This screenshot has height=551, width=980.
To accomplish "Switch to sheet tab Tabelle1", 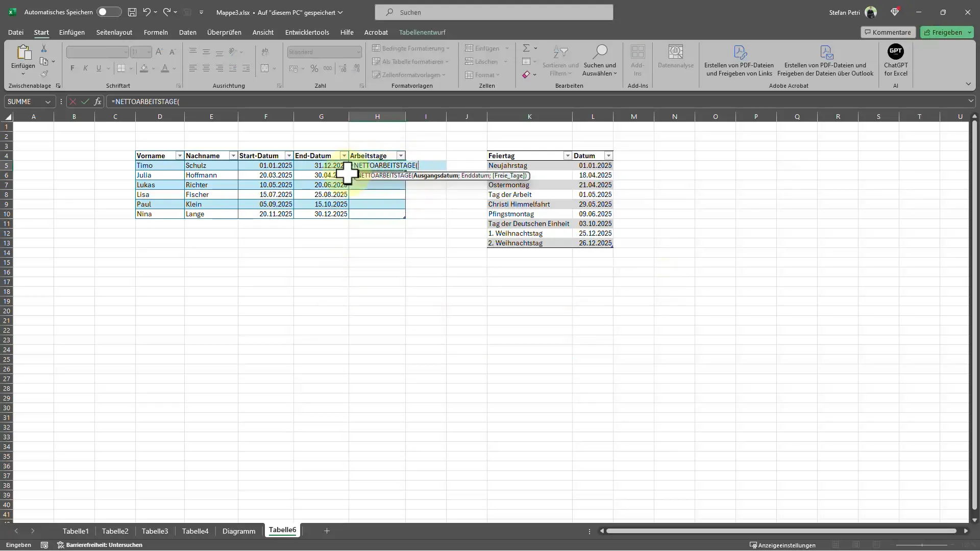I will click(76, 531).
